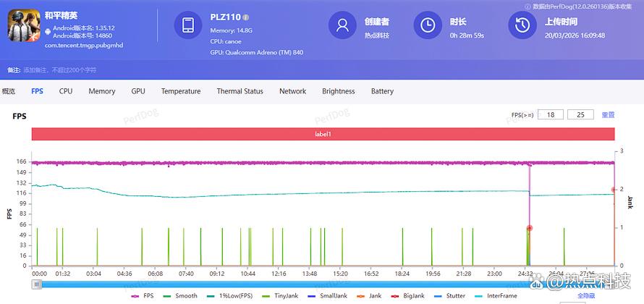Click the timeline range slider left handle

(x=37, y=284)
